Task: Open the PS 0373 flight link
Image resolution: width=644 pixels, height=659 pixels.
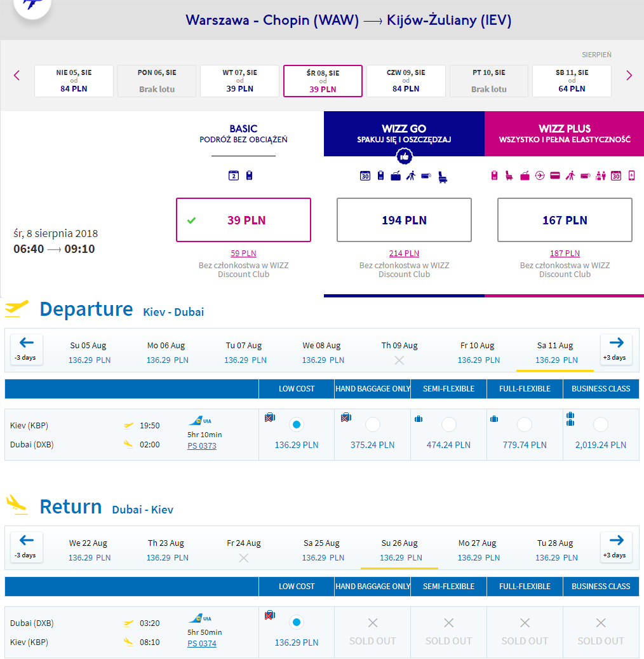Action: pyautogui.click(x=201, y=445)
